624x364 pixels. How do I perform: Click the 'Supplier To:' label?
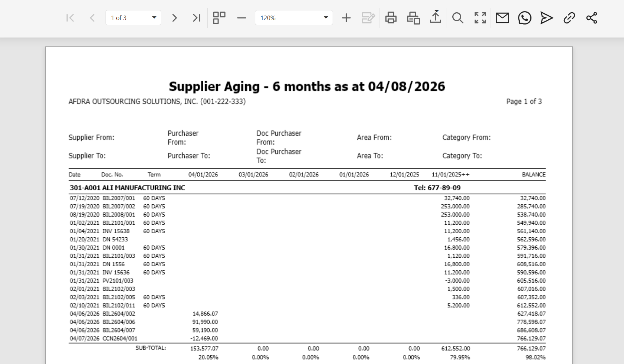(87, 156)
